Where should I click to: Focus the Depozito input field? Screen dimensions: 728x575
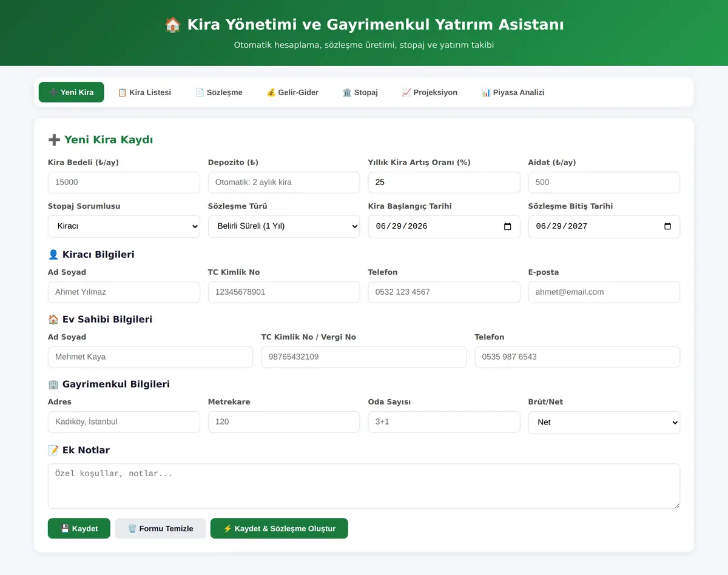point(284,183)
